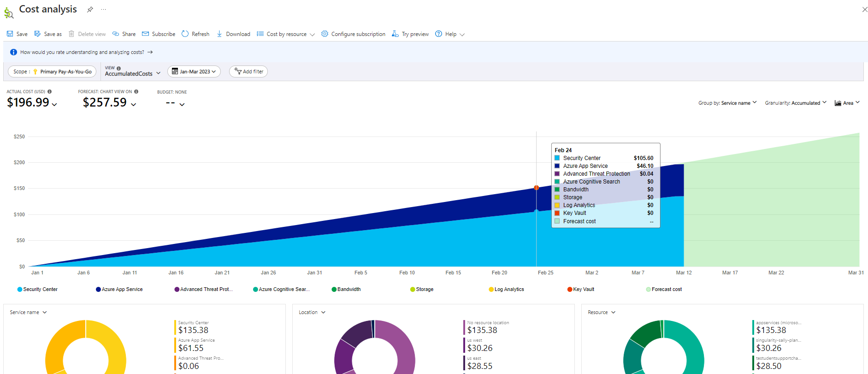Pin the Cost analysis page

pos(90,9)
